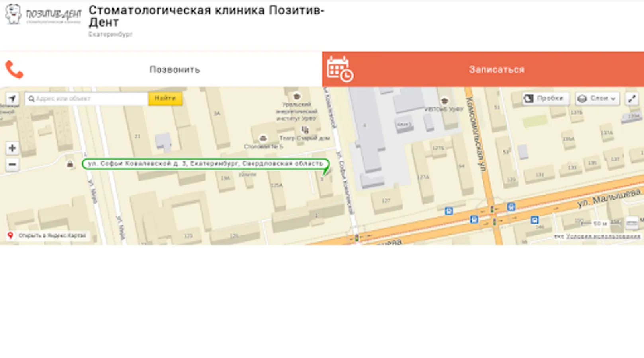Zoom out with the map minus button

tap(12, 164)
